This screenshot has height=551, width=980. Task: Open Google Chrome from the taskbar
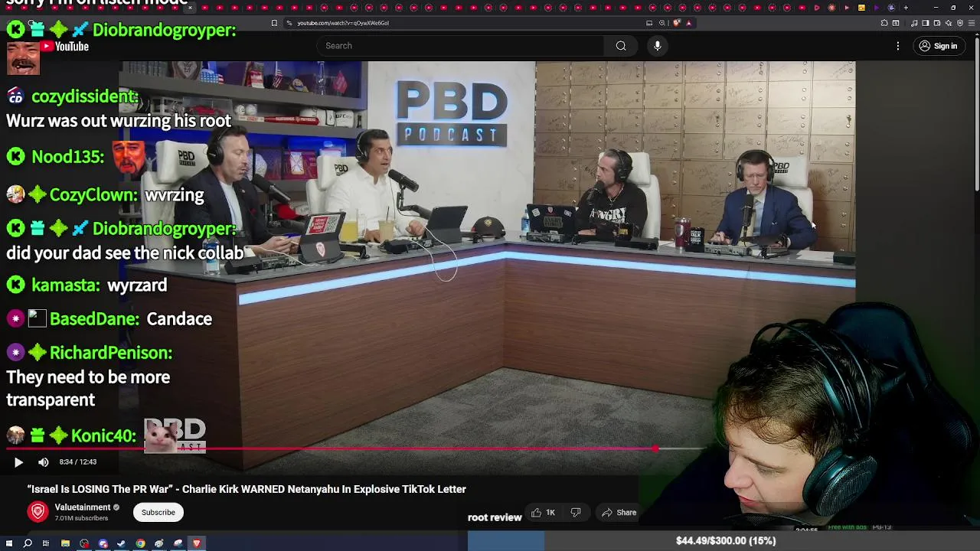(x=140, y=543)
